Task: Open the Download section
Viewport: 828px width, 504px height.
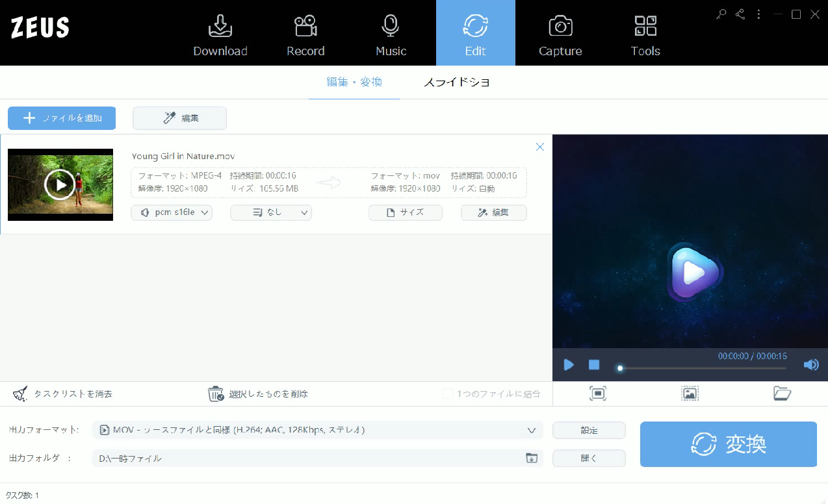Action: click(x=220, y=34)
